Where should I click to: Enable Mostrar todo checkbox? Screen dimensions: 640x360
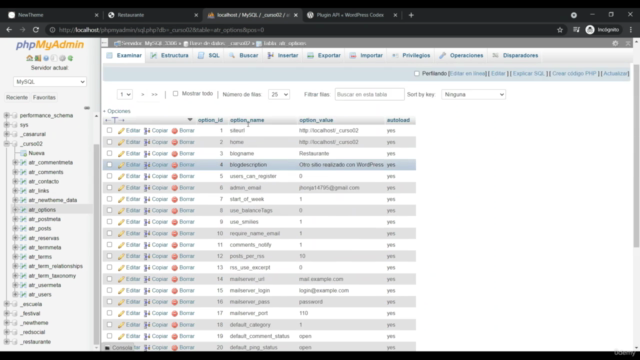coord(176,94)
